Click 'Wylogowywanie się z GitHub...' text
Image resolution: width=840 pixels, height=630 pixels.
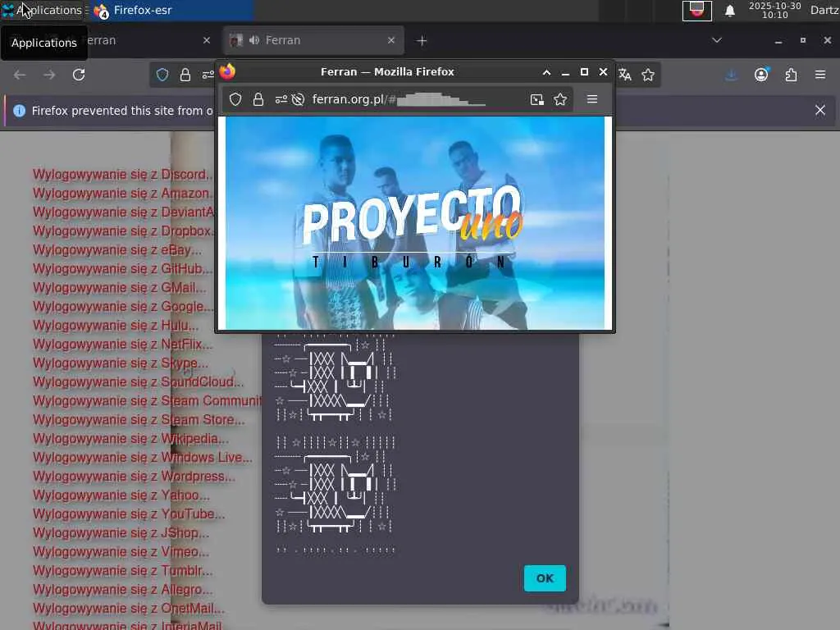[x=123, y=269]
